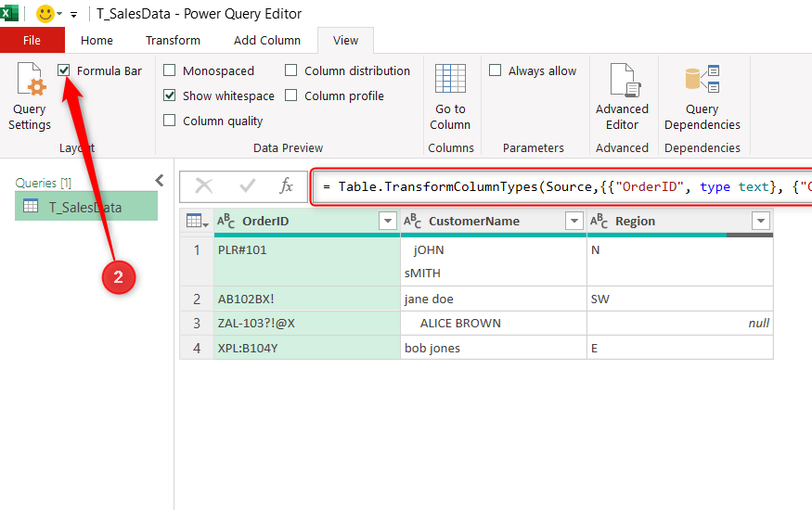Click the cell ZAL-103?!@X
812x510 pixels.
[x=307, y=324]
